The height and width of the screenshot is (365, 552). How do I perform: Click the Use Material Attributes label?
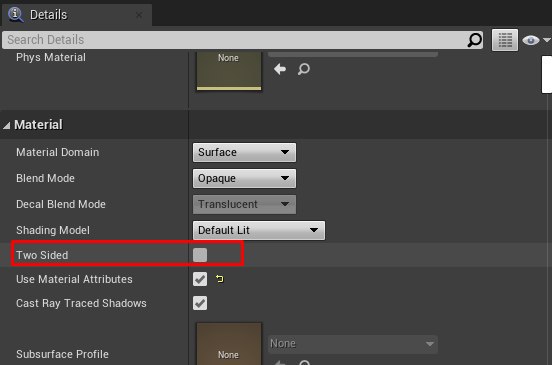tap(74, 279)
